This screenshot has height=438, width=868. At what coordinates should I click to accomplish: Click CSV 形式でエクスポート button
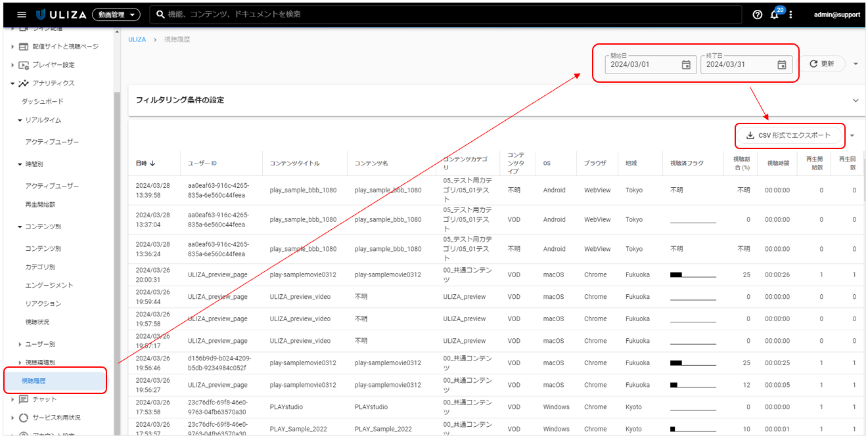[790, 135]
